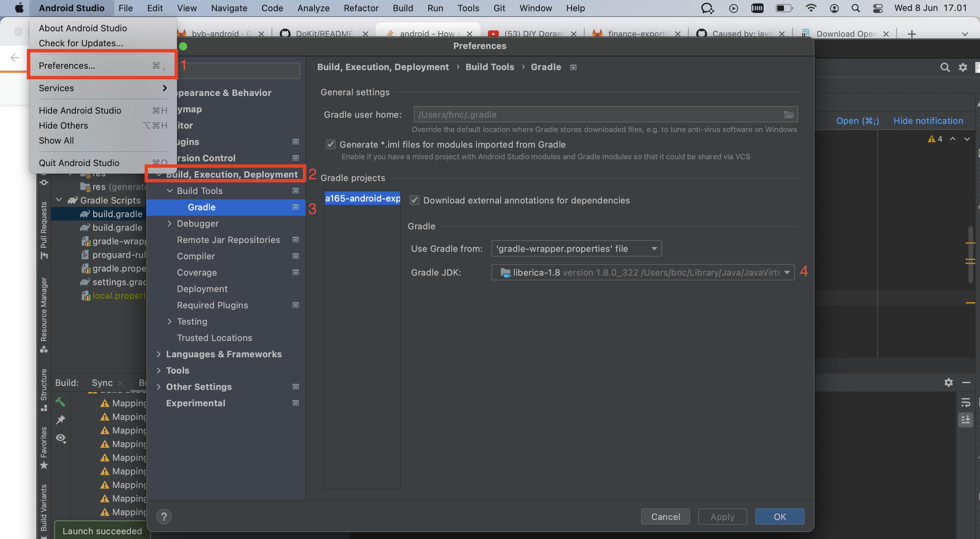Select Check for Updates menu item

coord(81,43)
